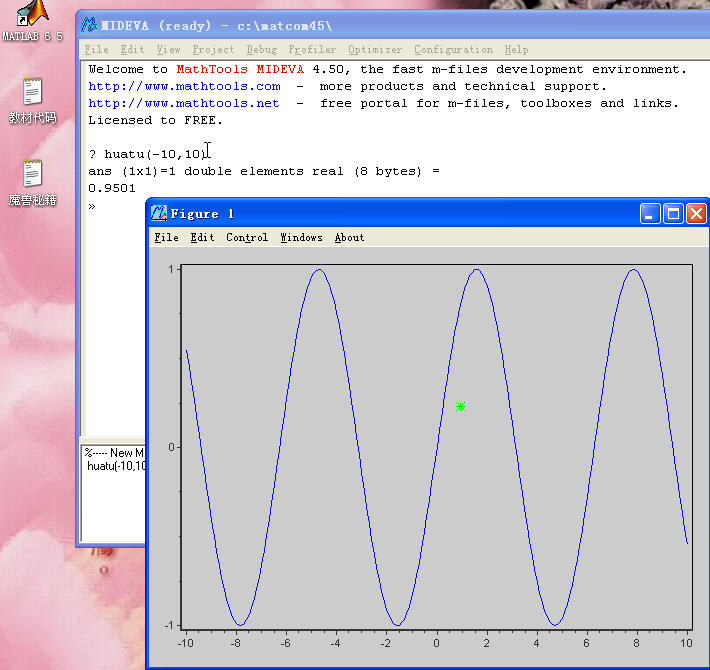Click the Figure 1 window system icon
This screenshot has height=670, width=710.
158,213
